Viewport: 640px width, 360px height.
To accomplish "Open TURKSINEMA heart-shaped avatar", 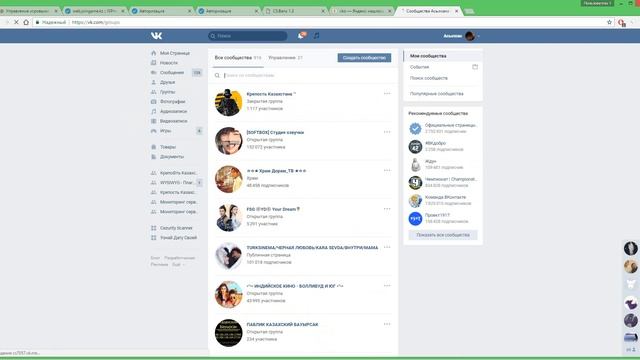I will coord(229,256).
